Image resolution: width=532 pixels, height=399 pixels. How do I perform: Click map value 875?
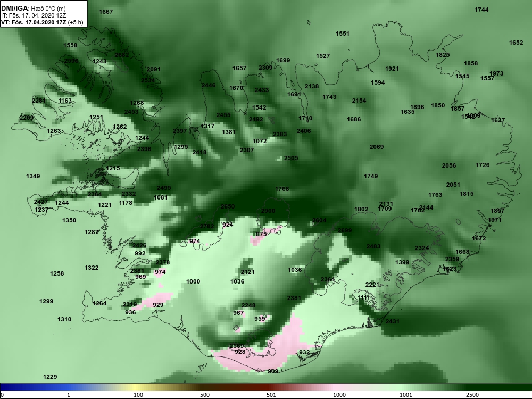261,235
